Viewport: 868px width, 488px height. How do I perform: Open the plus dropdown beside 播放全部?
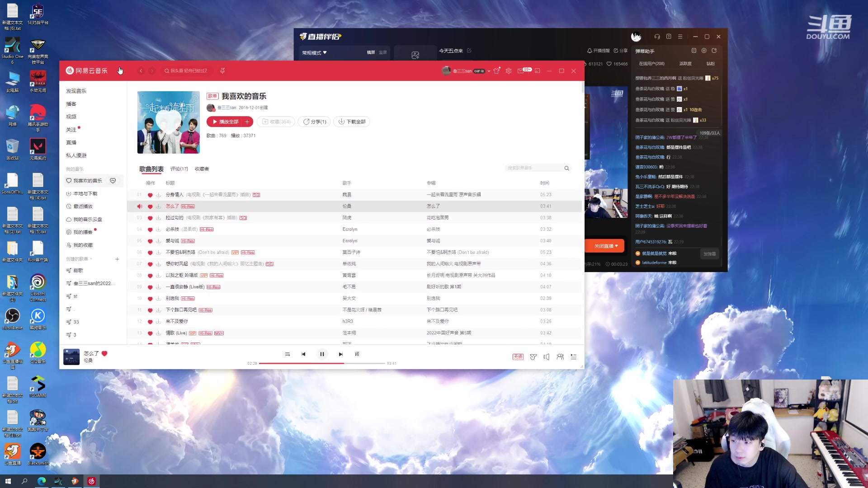[x=247, y=122]
